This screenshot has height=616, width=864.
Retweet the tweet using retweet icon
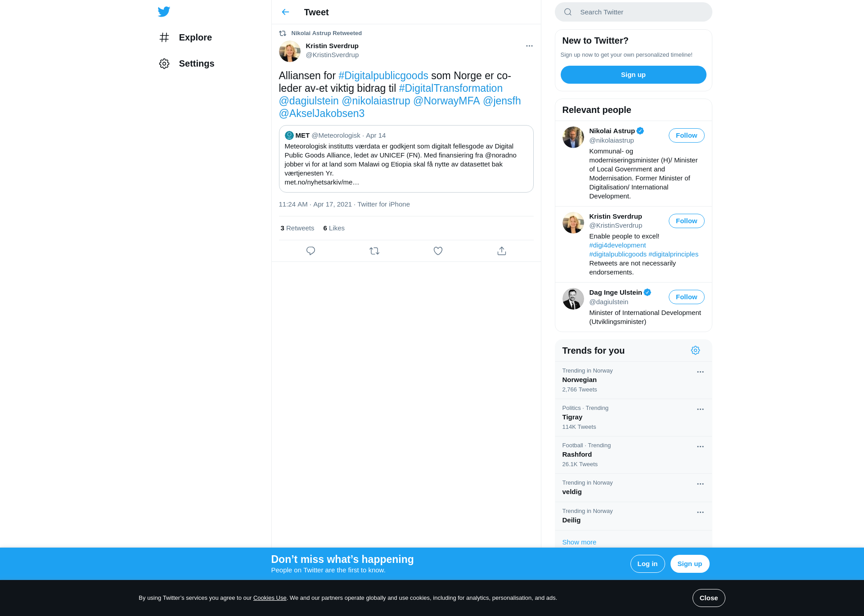[x=374, y=251]
